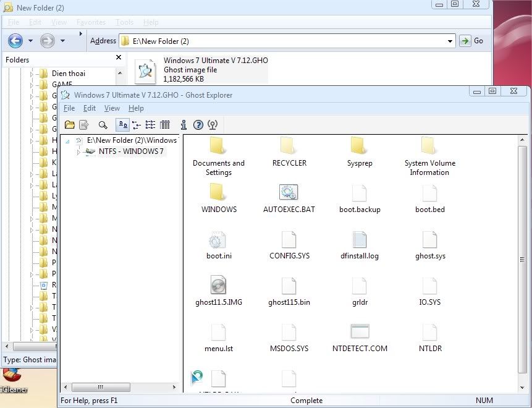Click the Folders pane scroll up arrow
Viewport: 532px width, 408px height.
[x=120, y=73]
